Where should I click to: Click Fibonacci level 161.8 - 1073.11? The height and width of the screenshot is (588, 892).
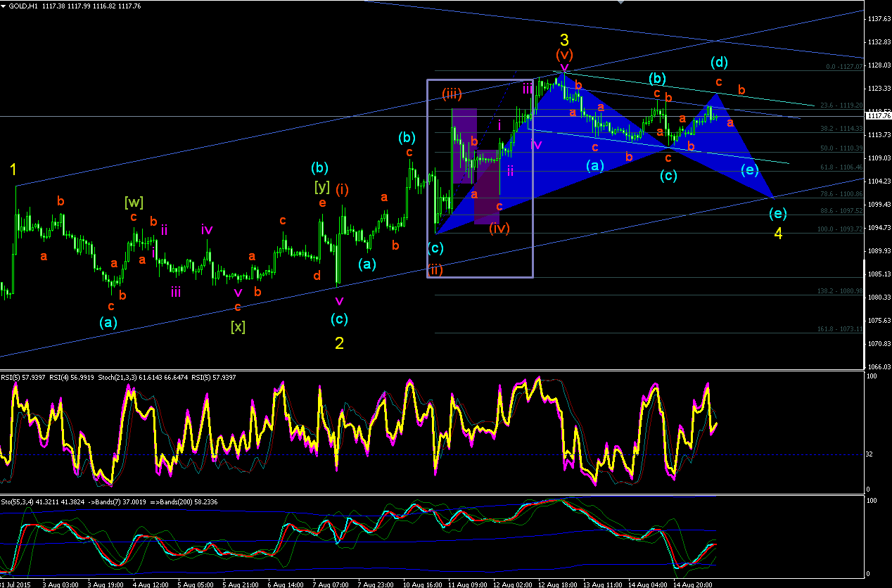[839, 328]
